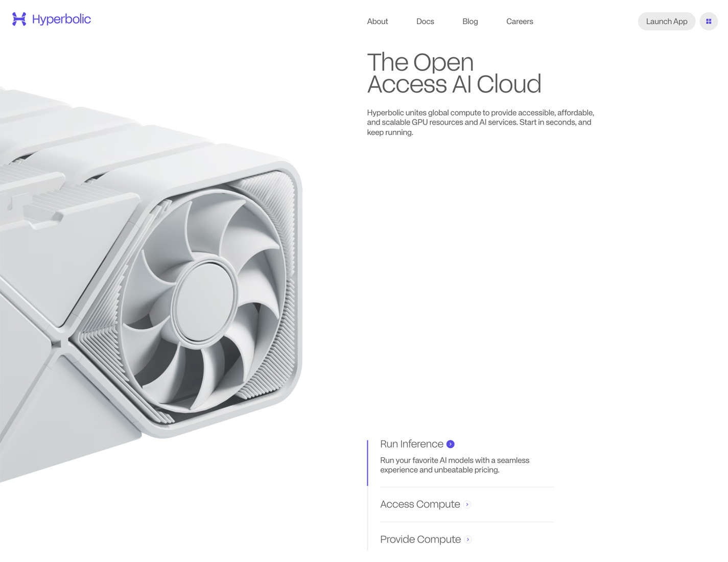Click the chevron icon next to Provide Compute
Viewport: 728px width, 562px height.
468,540
